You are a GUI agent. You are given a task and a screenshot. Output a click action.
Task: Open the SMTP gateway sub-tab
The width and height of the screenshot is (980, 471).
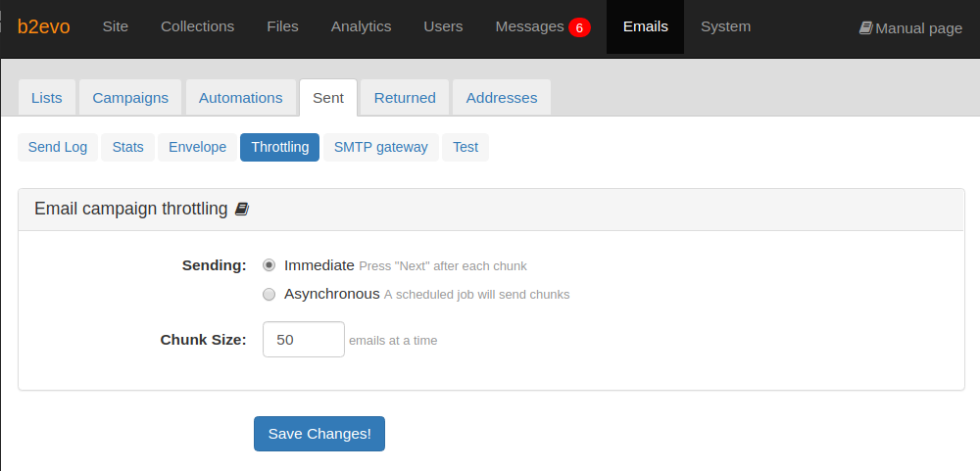pos(381,148)
